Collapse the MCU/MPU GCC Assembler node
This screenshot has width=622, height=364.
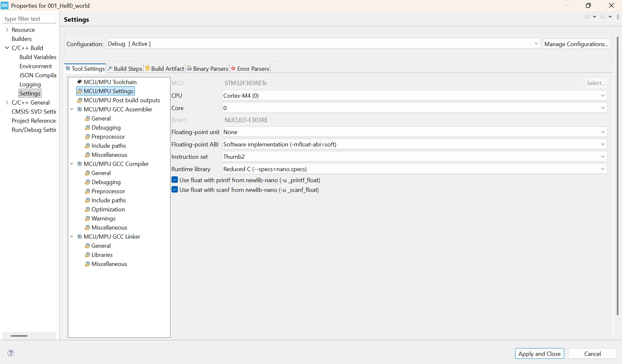coord(72,109)
